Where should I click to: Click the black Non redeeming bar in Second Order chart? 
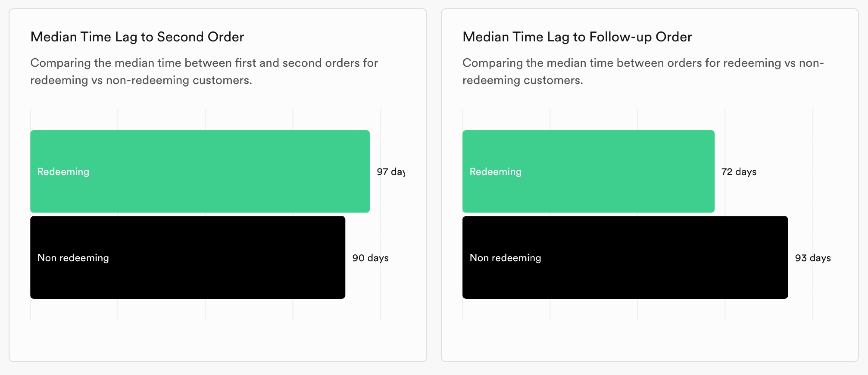[188, 257]
